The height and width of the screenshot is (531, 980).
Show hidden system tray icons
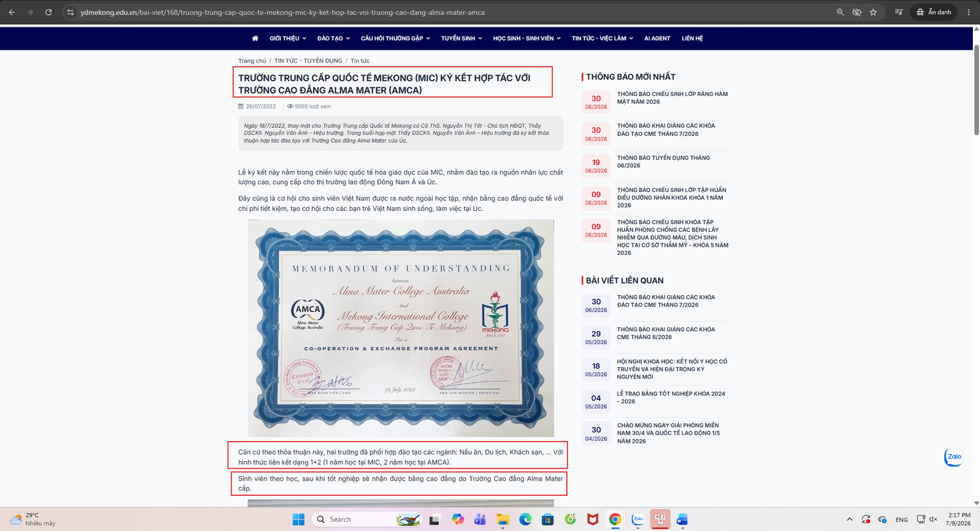(x=849, y=519)
